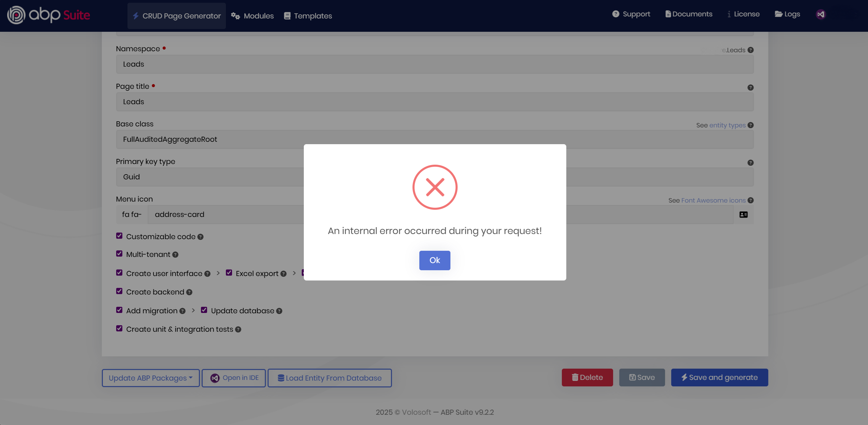Click help icon beside Update database
The width and height of the screenshot is (868, 425).
click(x=279, y=311)
